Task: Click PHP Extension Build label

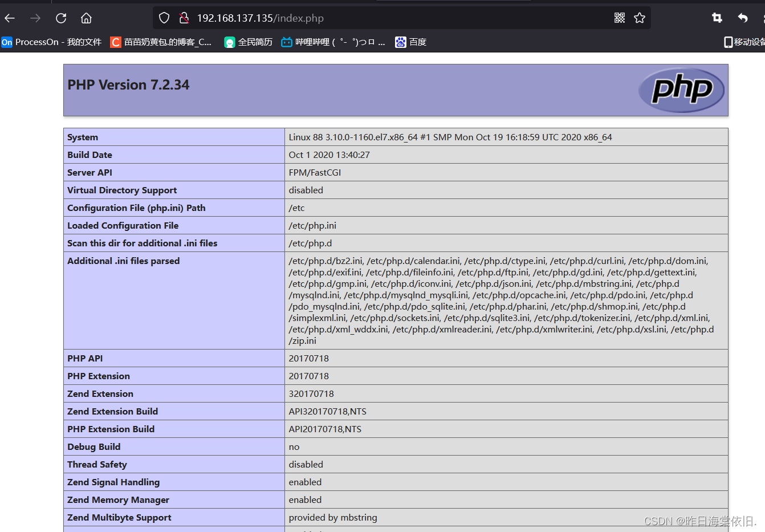Action: pyautogui.click(x=111, y=429)
